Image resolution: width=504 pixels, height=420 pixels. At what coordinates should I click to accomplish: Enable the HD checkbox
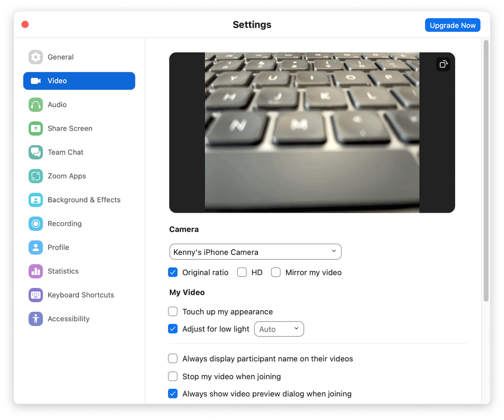coord(242,272)
